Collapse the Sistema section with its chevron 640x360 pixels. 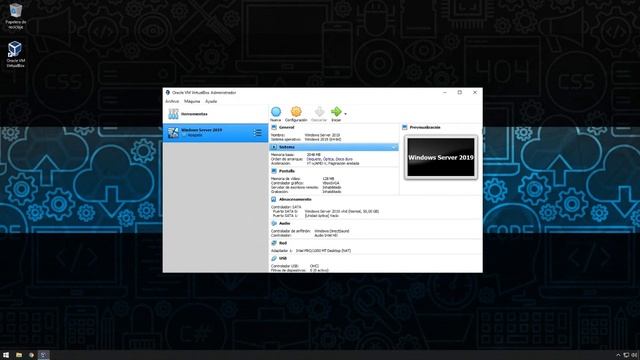394,147
